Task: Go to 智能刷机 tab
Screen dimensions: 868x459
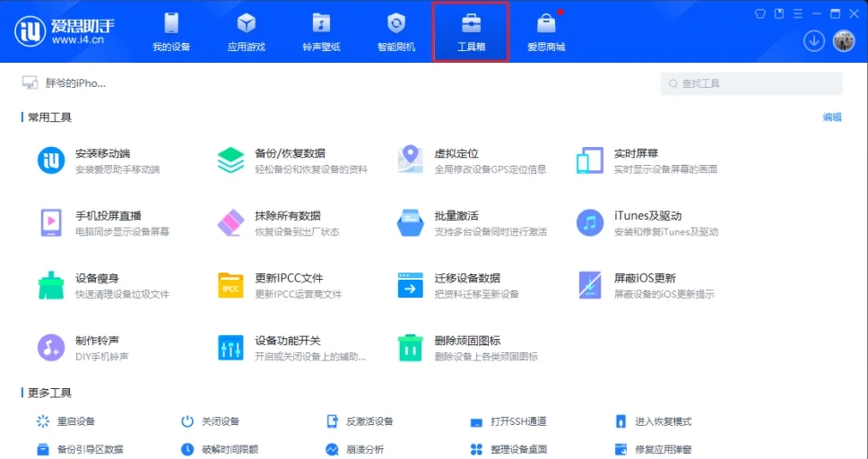Action: (x=395, y=31)
